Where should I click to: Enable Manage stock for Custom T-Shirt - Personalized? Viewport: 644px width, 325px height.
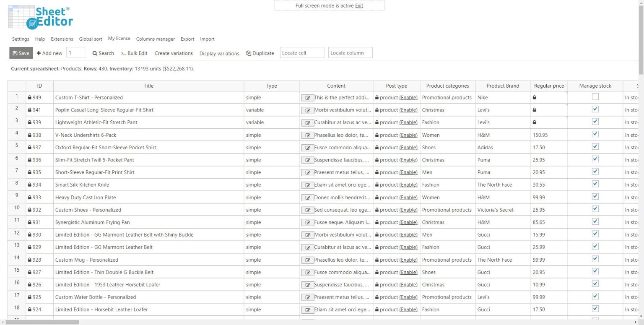595,96
